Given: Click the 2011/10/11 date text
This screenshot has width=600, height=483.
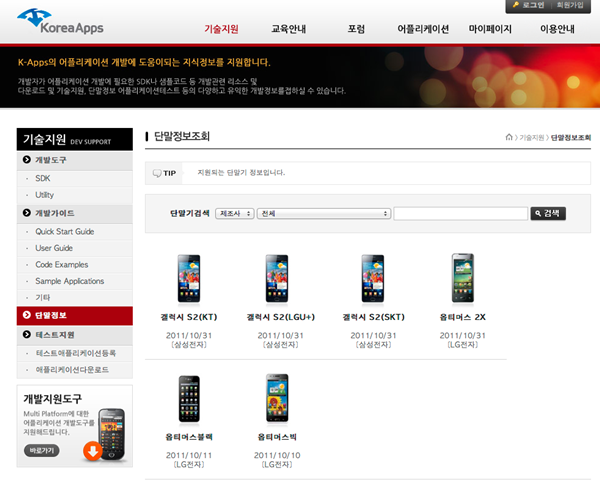Looking at the screenshot, I should [x=189, y=455].
